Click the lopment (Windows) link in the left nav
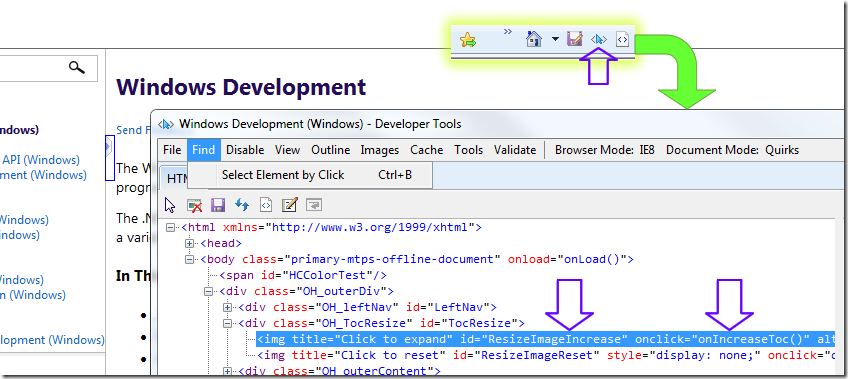Viewport: 848px width, 379px height. click(x=52, y=340)
